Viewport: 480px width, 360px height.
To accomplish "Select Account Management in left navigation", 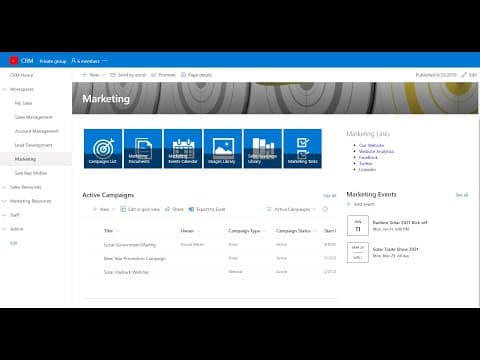I will click(x=37, y=131).
